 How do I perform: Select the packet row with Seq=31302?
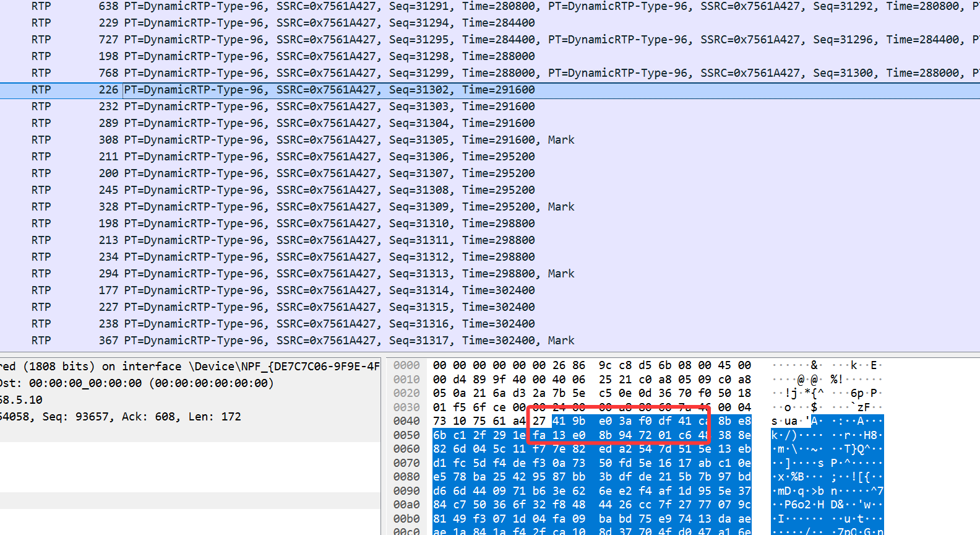[x=490, y=90]
